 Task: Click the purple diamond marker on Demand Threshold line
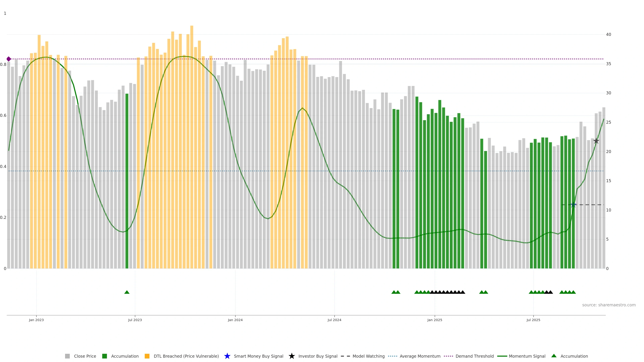pos(9,59)
